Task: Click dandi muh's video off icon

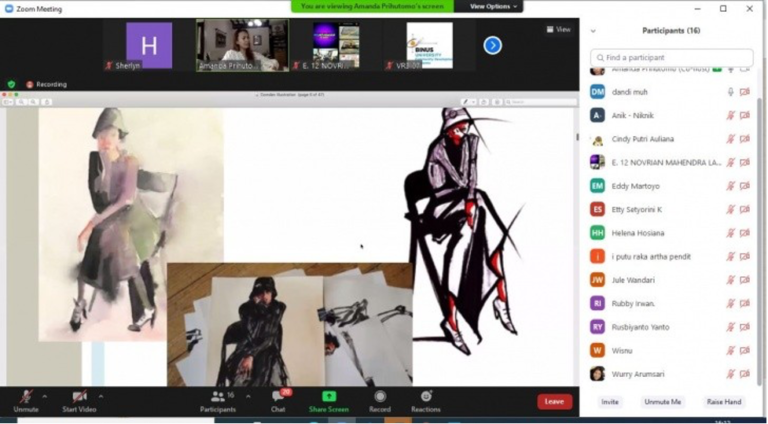Action: [x=744, y=92]
